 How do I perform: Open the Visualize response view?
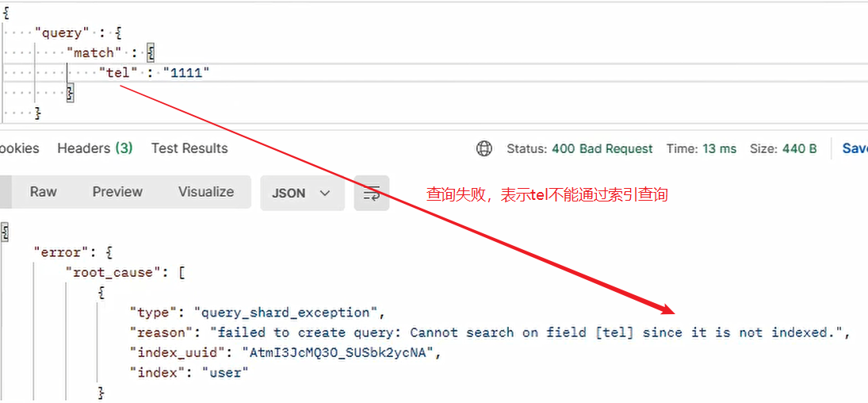pyautogui.click(x=206, y=192)
